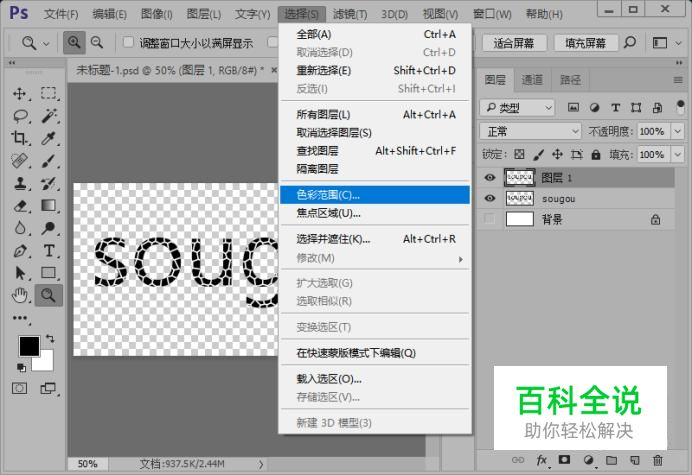Delete layer trash icon
The image size is (692, 475).
(x=658, y=460)
